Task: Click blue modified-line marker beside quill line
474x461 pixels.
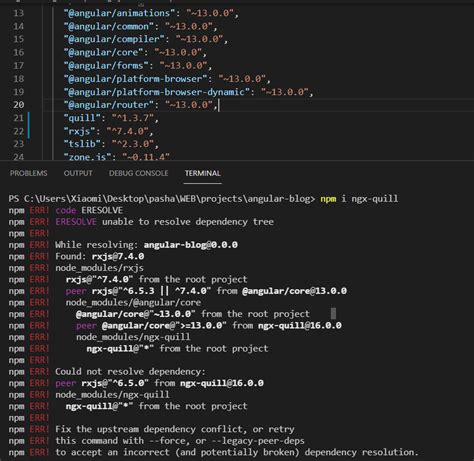Action: coord(29,125)
